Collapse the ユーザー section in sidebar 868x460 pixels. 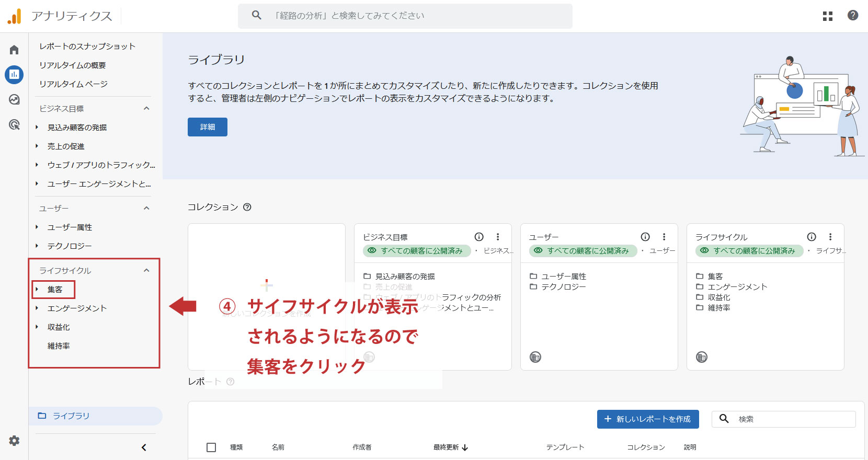click(x=146, y=209)
